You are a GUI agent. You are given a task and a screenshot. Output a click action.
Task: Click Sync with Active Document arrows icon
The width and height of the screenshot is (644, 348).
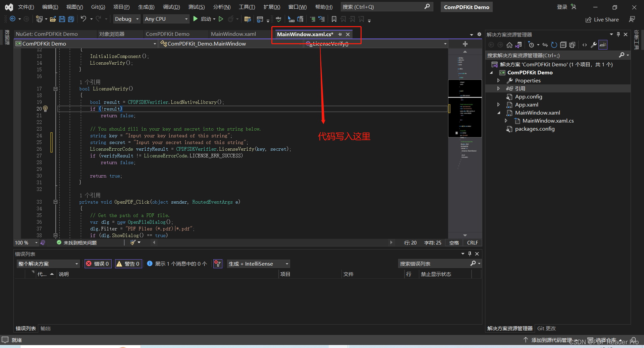(545, 45)
